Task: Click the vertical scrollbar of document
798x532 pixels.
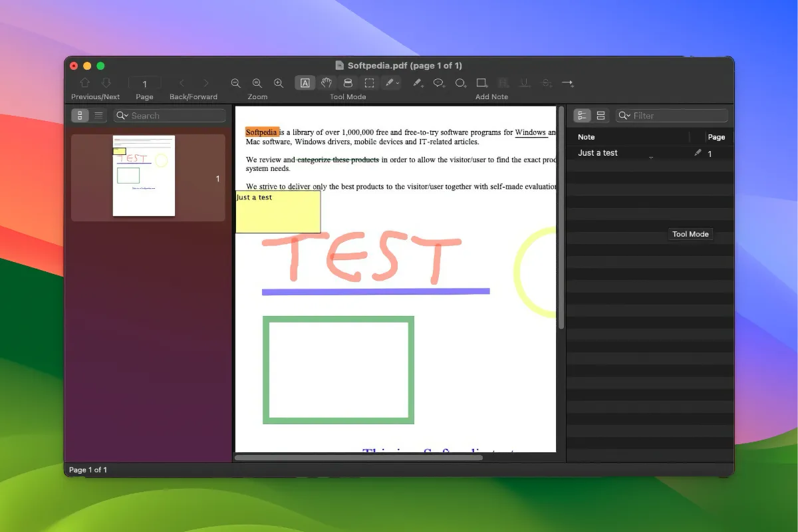Action: (x=561, y=218)
